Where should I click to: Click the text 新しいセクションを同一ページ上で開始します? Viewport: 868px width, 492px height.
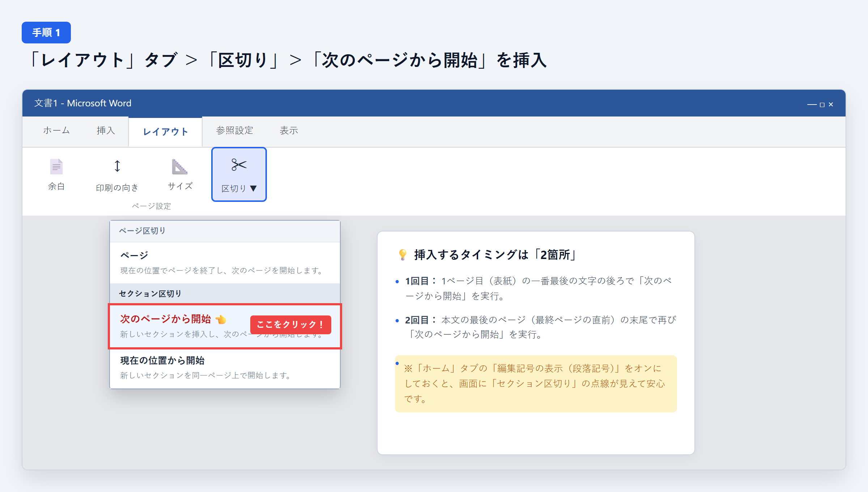pyautogui.click(x=205, y=376)
